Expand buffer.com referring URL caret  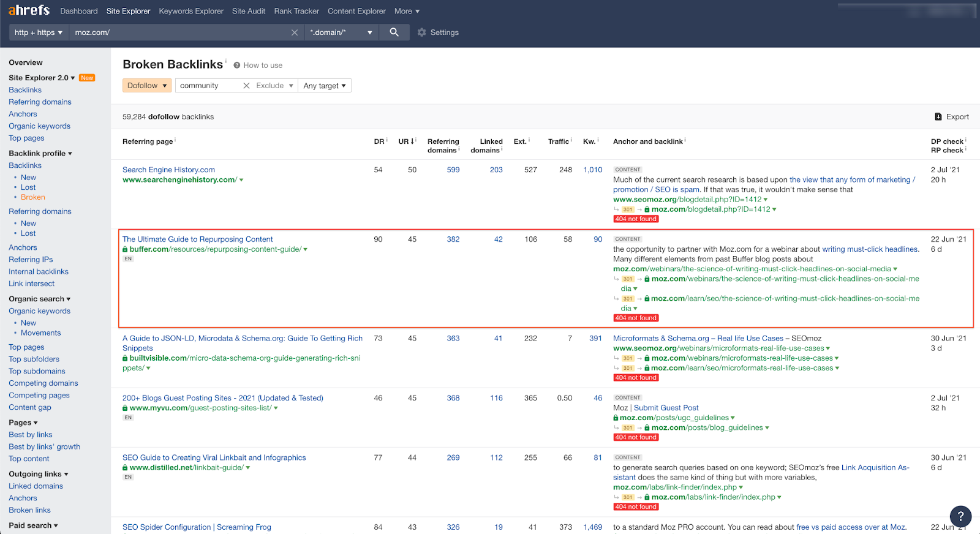(x=305, y=250)
